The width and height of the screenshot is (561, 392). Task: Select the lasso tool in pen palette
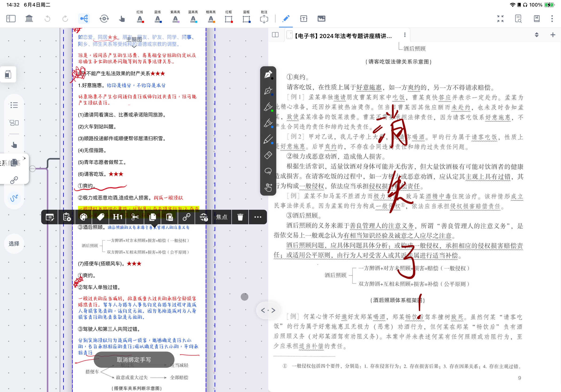(x=268, y=171)
